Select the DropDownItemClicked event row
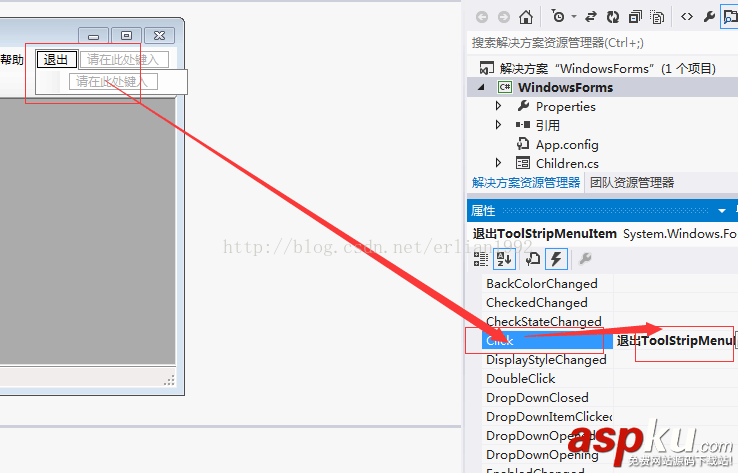 (x=548, y=417)
